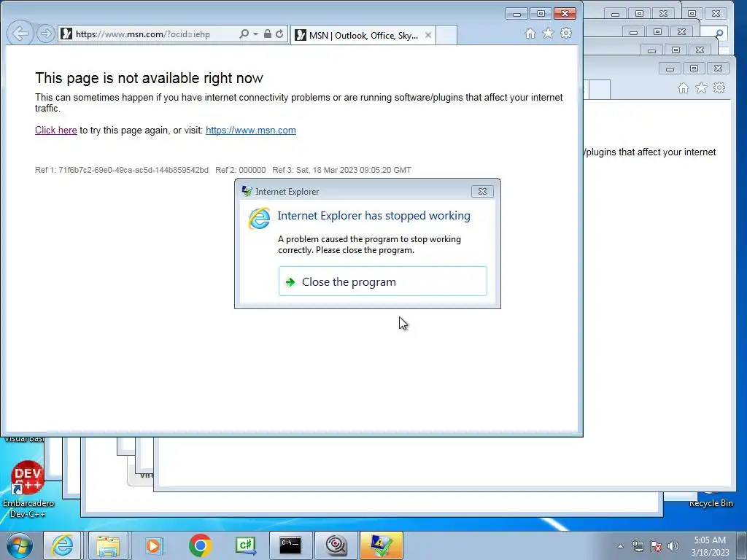The height and width of the screenshot is (560, 747).
Task: Refresh the page with the reload icon
Action: [279, 34]
